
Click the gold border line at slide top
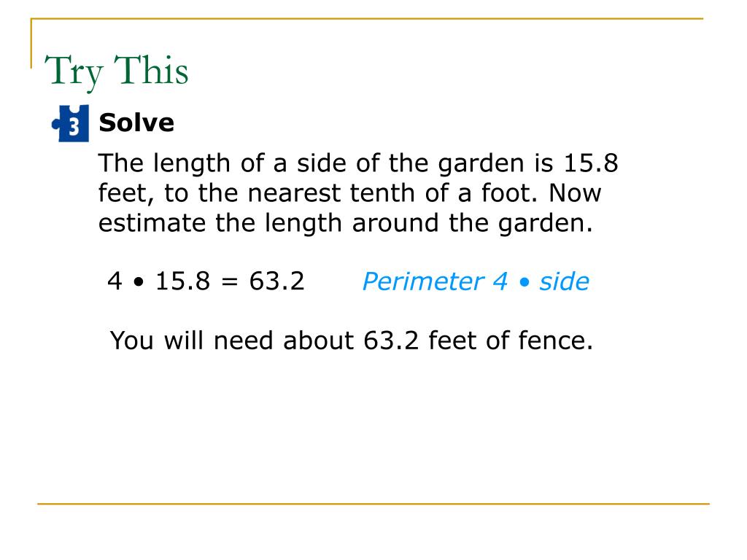point(367,19)
